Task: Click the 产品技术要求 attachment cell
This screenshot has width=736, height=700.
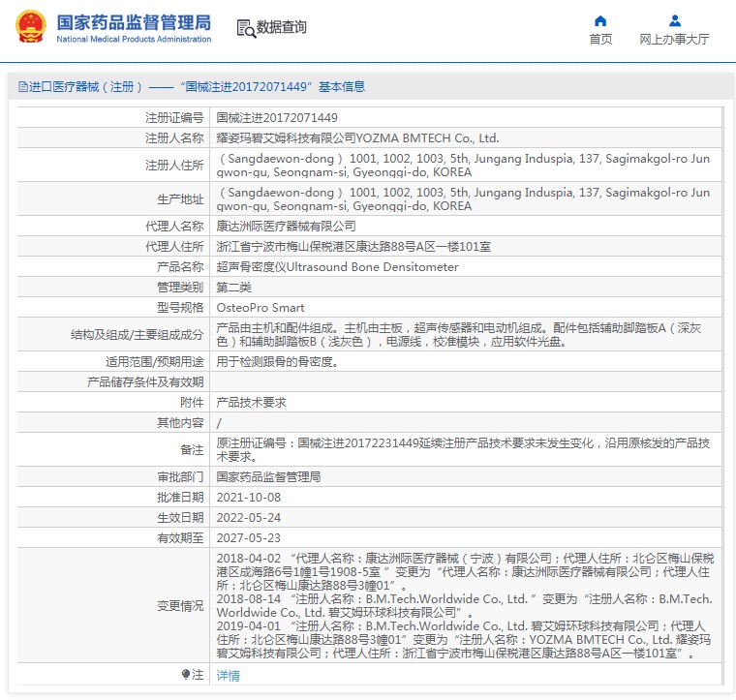Action: [251, 403]
